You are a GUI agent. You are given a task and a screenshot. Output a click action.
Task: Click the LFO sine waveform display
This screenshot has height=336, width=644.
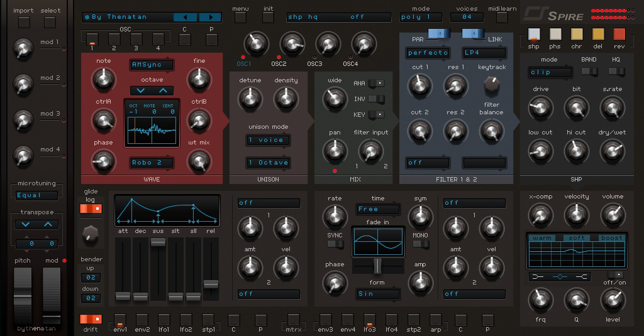coord(378,242)
